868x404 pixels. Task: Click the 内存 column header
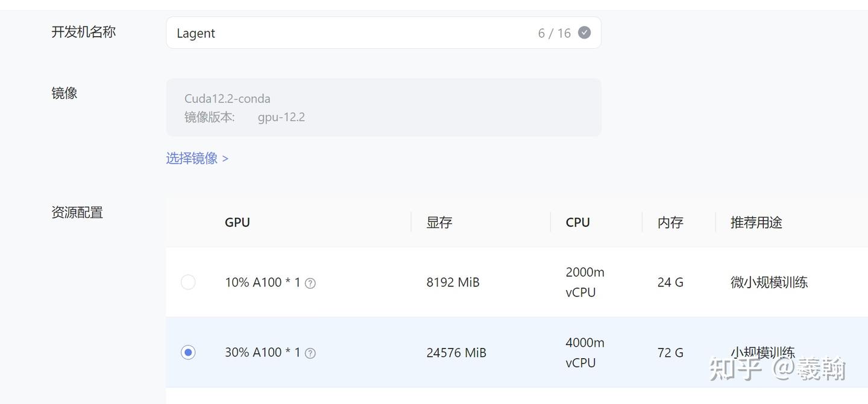click(670, 222)
